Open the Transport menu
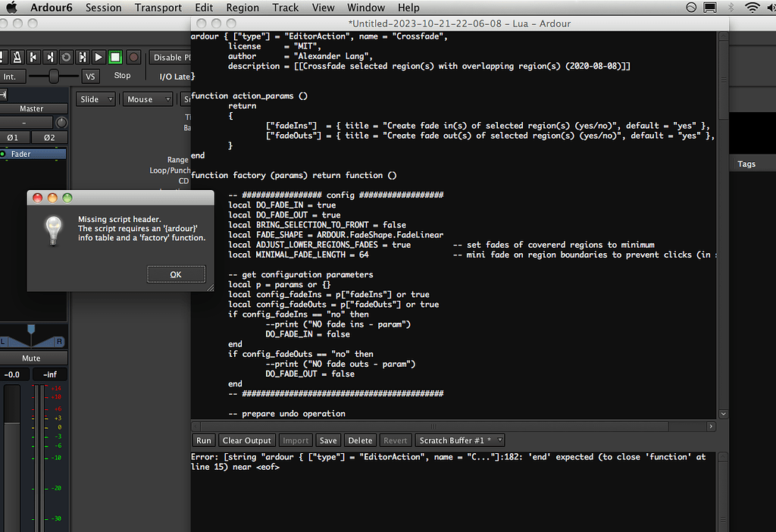This screenshot has height=532, width=776. click(158, 8)
